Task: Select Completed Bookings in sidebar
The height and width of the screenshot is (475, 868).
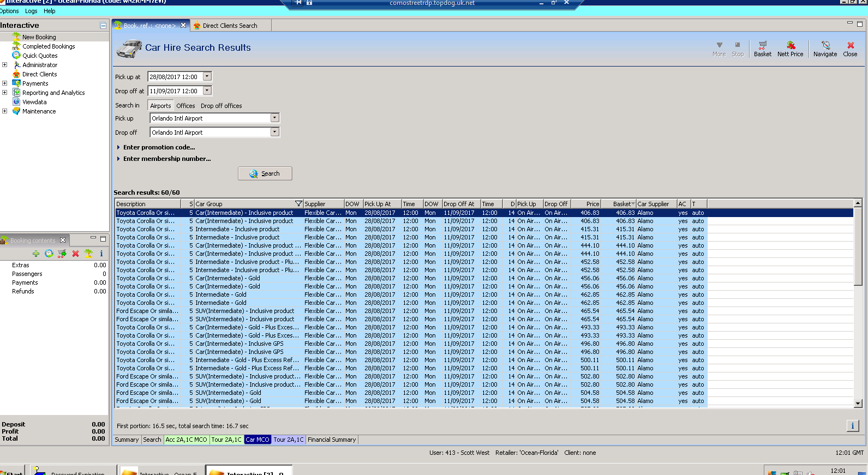Action: pos(49,46)
